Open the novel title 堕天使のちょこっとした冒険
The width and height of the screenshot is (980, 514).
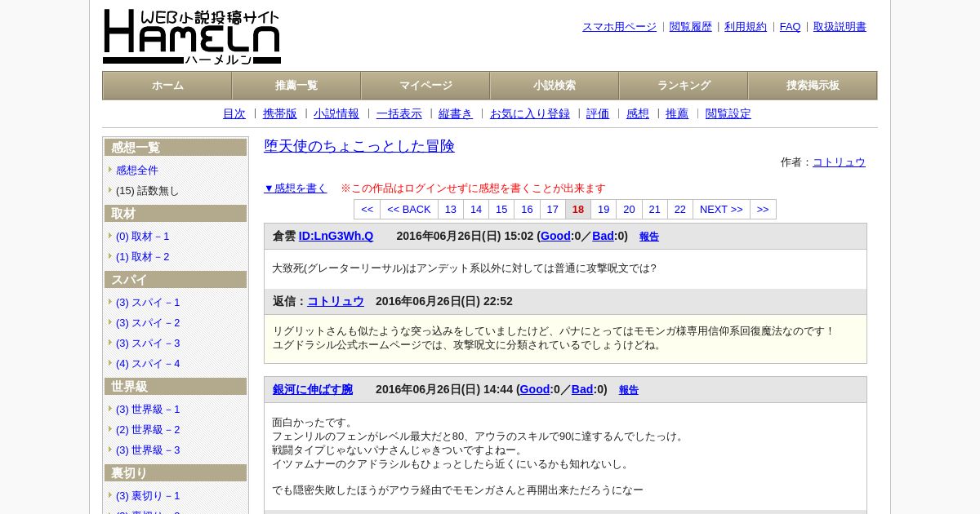[x=359, y=146]
